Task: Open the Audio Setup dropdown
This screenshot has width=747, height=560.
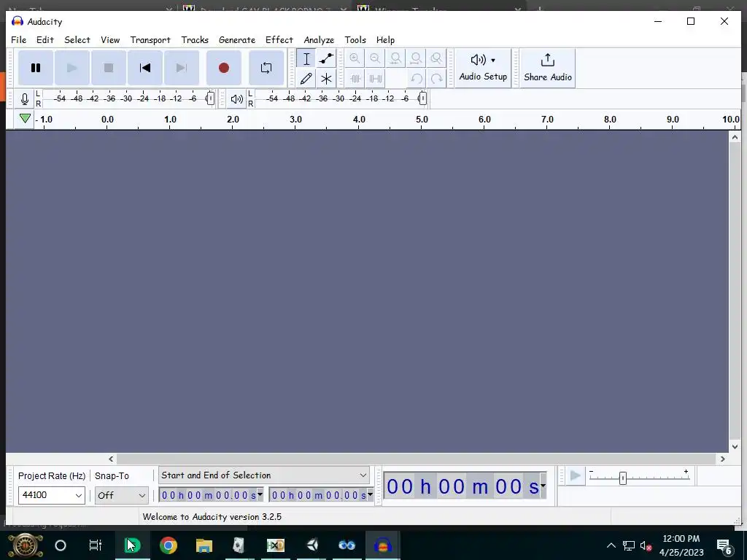Action: pos(483,68)
